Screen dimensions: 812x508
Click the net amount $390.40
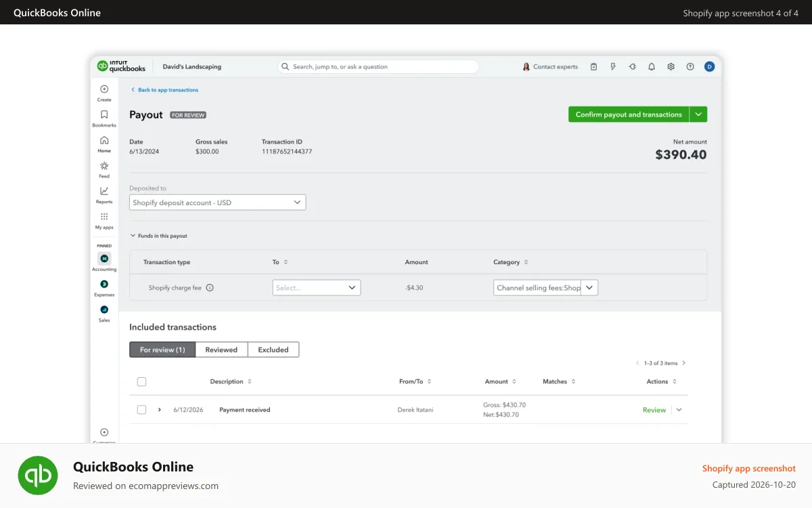[x=681, y=154]
